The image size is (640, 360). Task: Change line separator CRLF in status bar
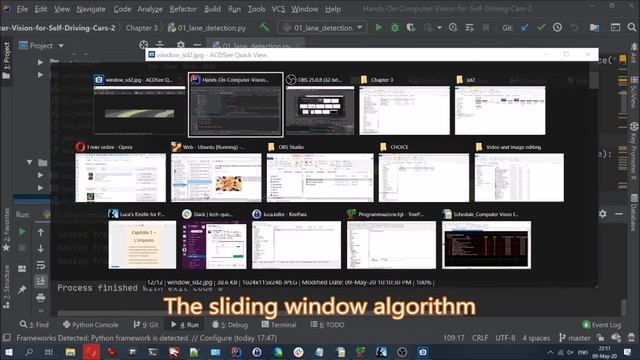click(x=480, y=338)
